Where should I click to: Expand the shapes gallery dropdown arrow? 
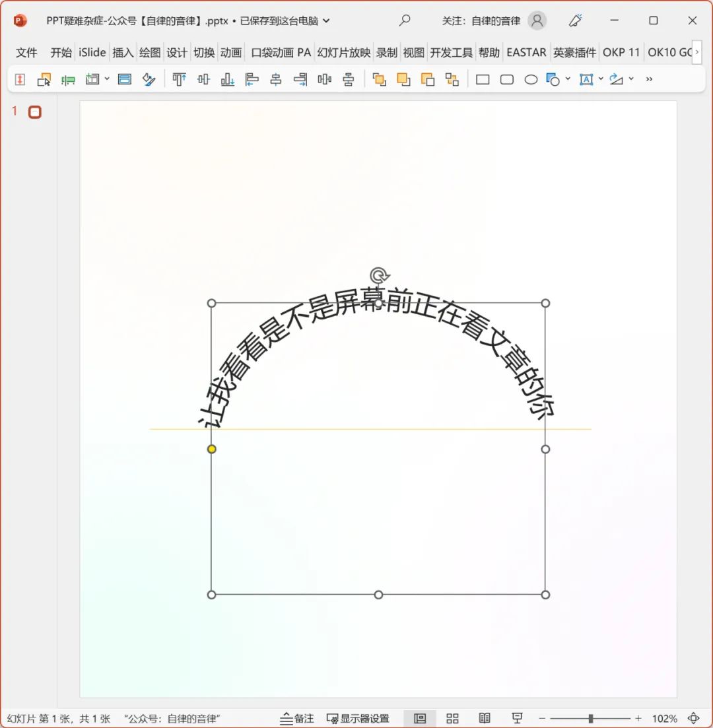[x=568, y=79]
